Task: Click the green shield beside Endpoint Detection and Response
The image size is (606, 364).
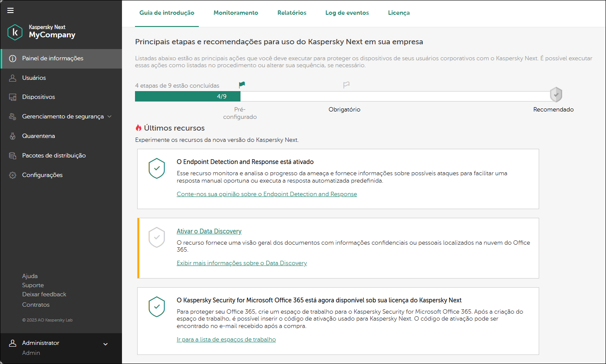Action: pos(157,169)
